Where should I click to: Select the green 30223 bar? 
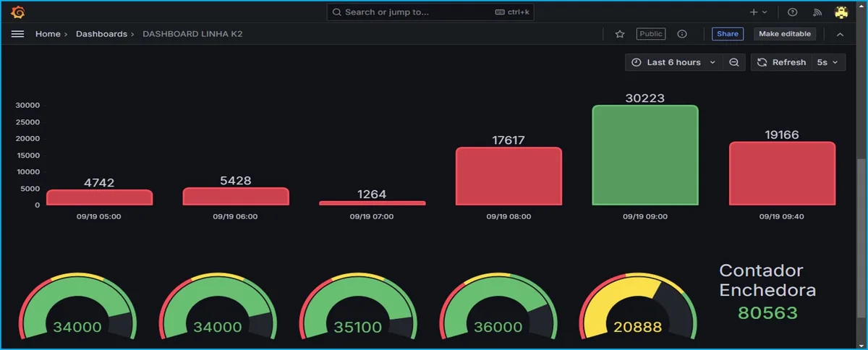point(645,155)
